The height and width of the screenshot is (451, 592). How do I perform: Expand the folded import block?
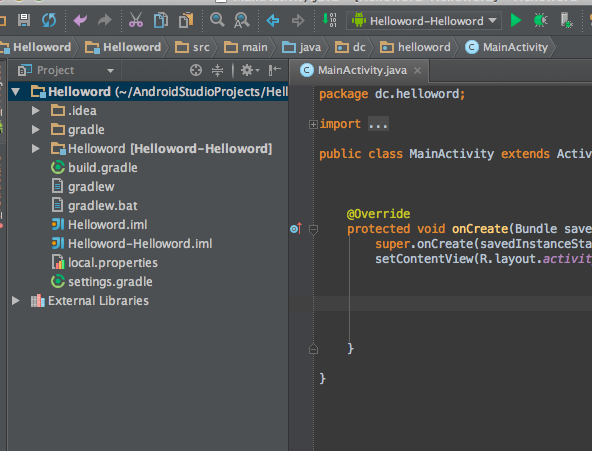tap(313, 124)
